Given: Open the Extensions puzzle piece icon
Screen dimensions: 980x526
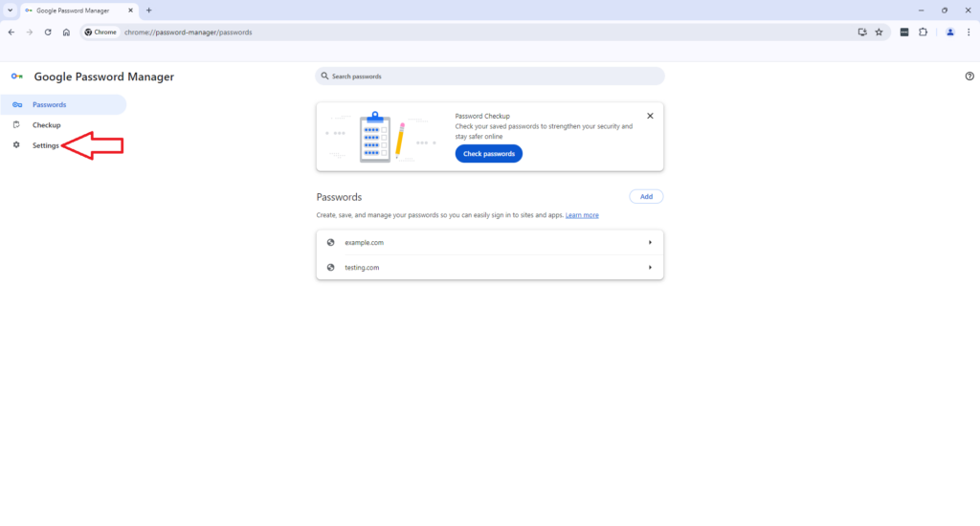Looking at the screenshot, I should point(923,32).
